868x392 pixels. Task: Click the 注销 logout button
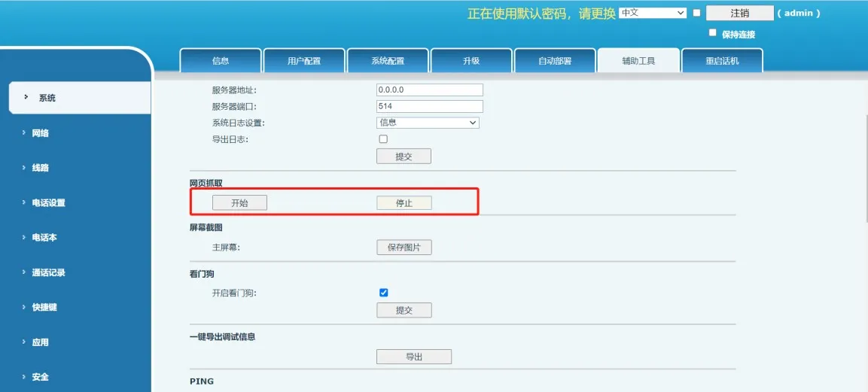click(x=739, y=14)
